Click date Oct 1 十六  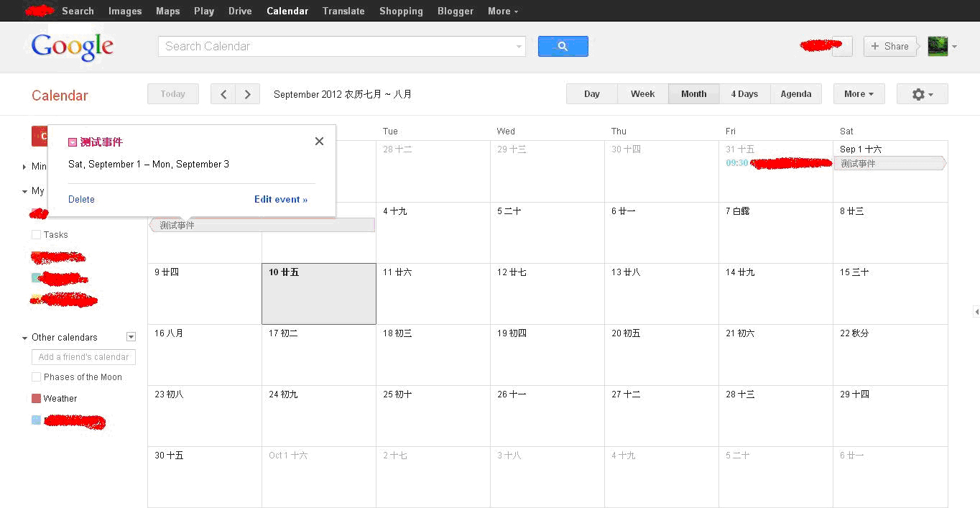click(x=288, y=456)
